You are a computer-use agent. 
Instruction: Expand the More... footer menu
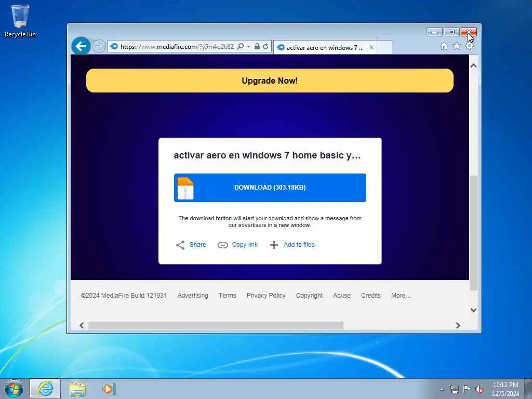coord(401,296)
